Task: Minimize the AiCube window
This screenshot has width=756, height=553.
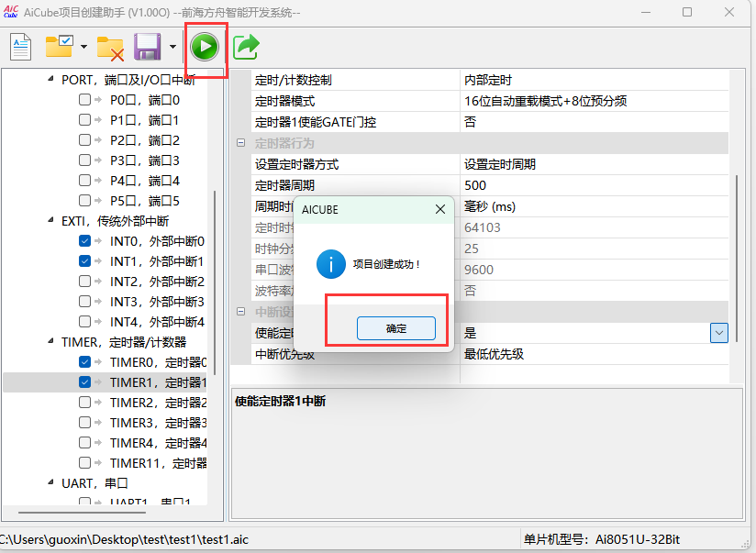Action: coord(646,12)
